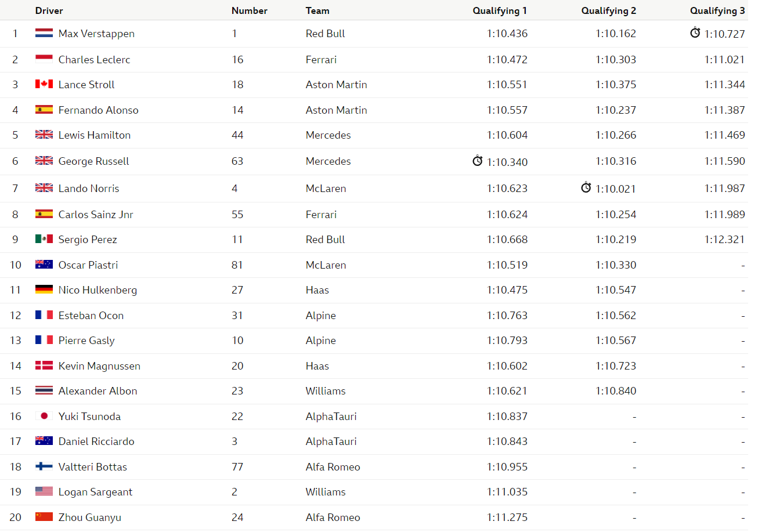Screen dimensions: 758x532
Task: Click the Driver column header
Action: tap(49, 10)
